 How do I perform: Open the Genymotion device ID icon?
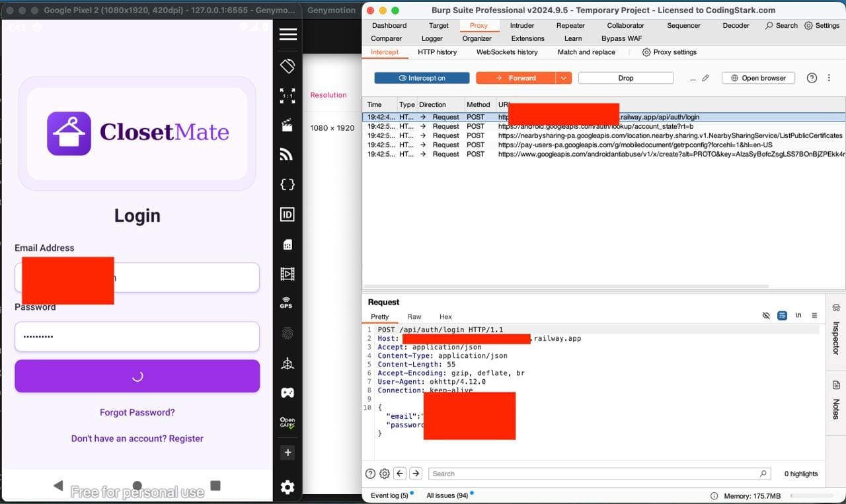pos(288,214)
